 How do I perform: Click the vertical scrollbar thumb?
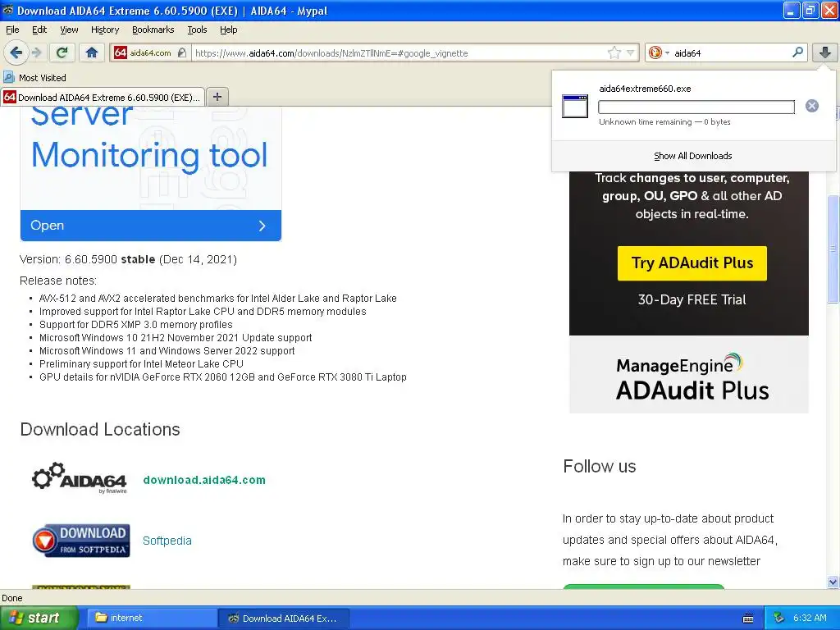coord(833,248)
